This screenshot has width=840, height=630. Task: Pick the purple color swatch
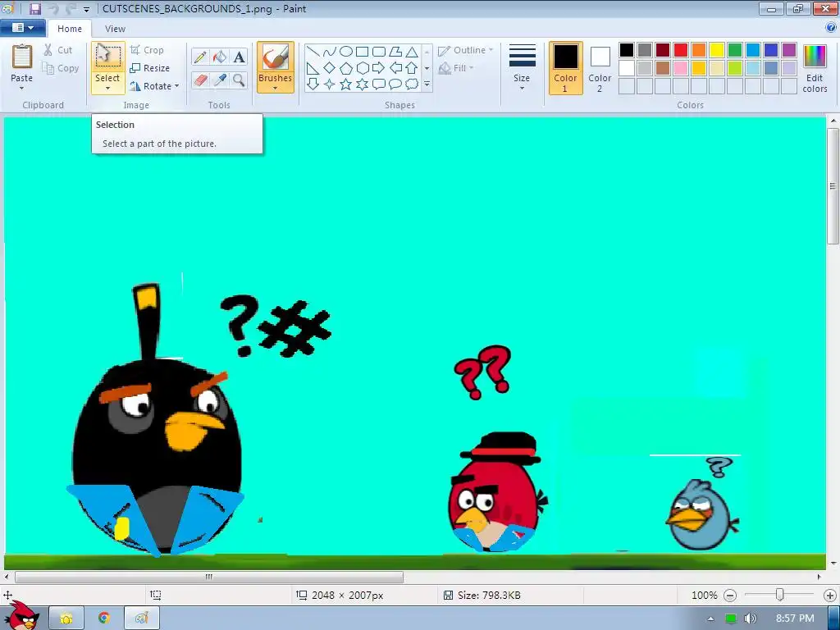coord(788,50)
